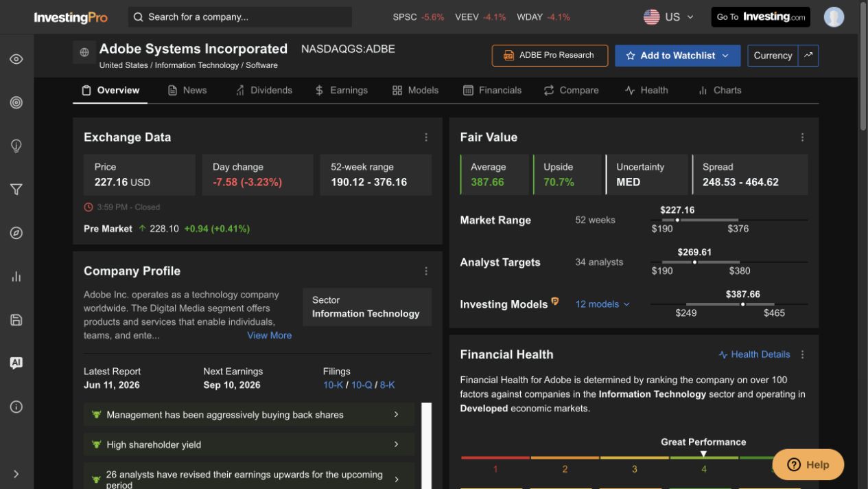868x489 pixels.
Task: Open the funnel screener sidebar icon
Action: click(x=16, y=190)
